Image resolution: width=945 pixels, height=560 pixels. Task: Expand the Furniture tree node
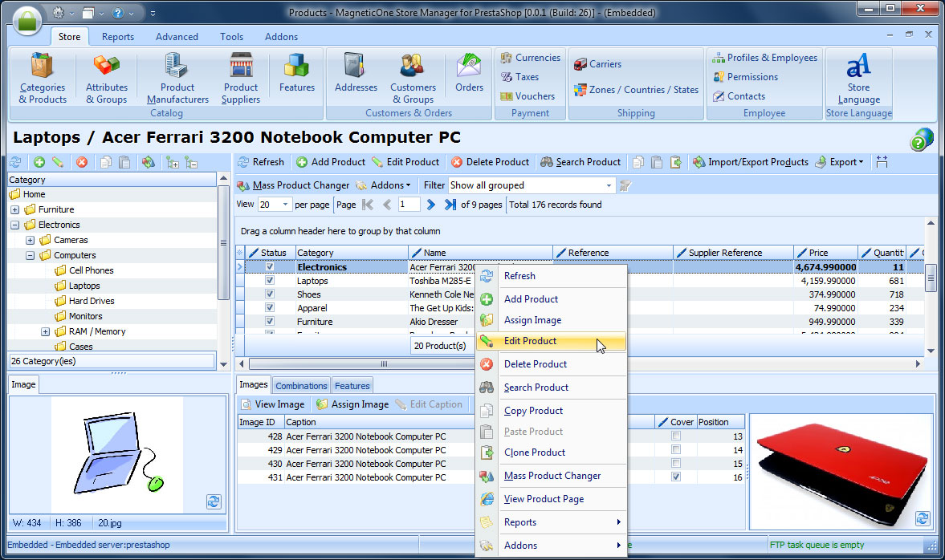click(15, 209)
